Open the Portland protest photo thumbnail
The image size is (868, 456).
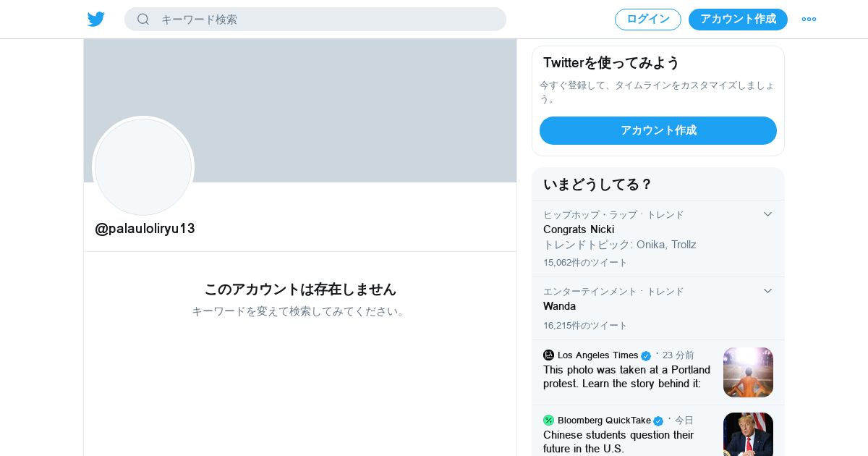[748, 372]
